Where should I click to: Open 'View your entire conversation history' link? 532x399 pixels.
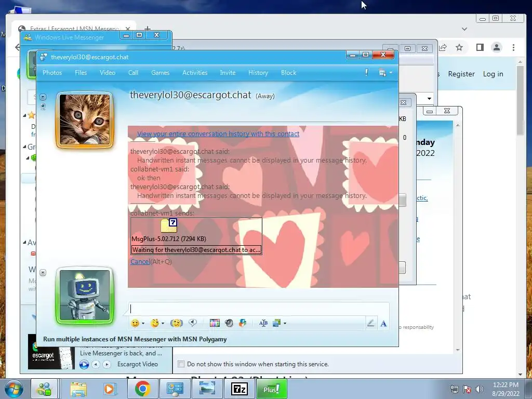tap(218, 134)
